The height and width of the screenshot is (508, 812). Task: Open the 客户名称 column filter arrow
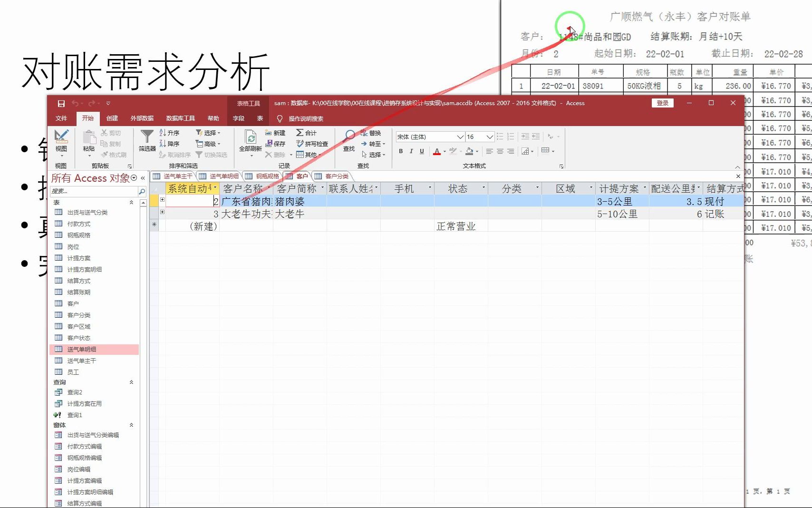269,188
